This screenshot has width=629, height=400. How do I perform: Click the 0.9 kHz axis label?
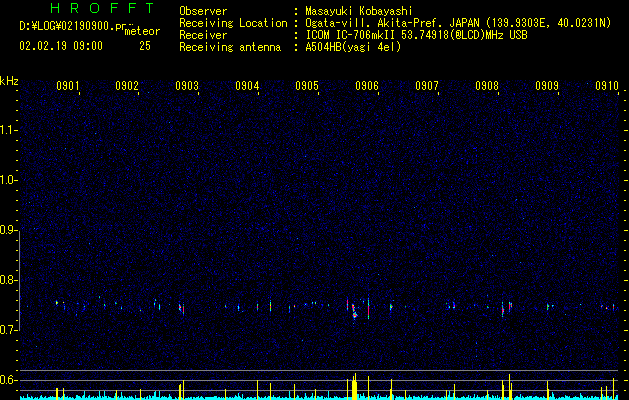[x=7, y=230]
